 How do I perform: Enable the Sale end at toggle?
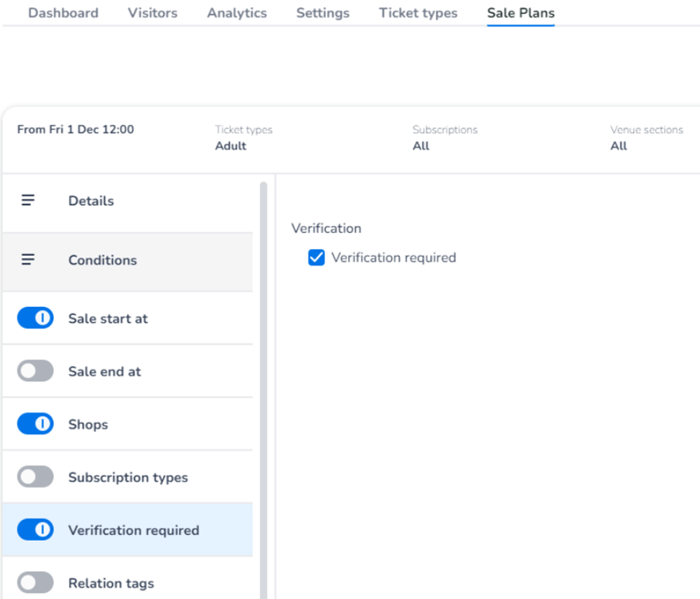pos(35,372)
